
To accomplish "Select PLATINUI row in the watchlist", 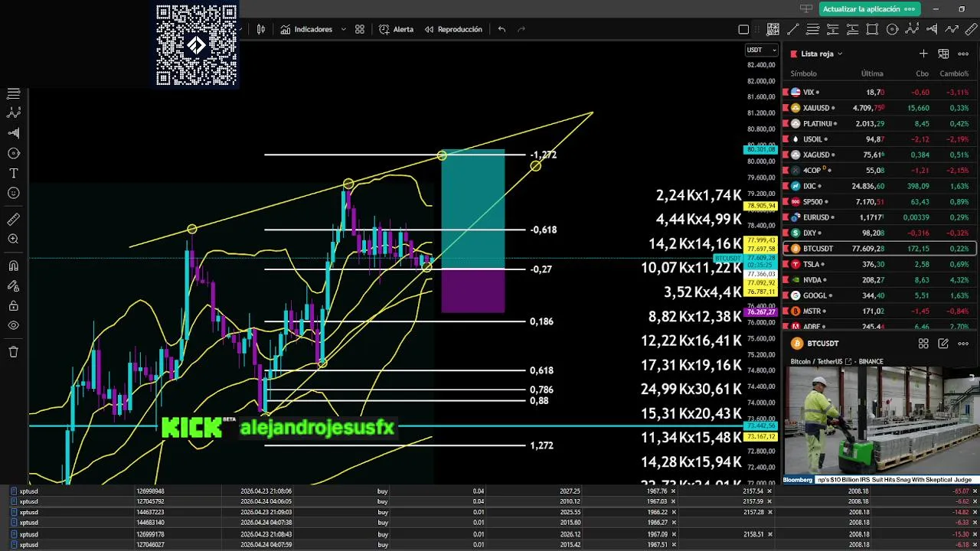I will (879, 123).
